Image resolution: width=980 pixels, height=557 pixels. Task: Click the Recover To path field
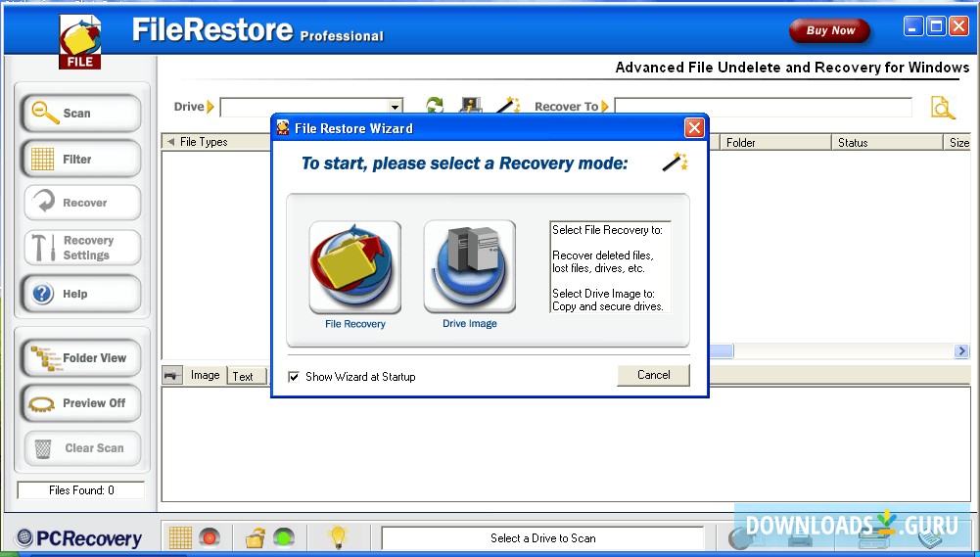point(763,107)
